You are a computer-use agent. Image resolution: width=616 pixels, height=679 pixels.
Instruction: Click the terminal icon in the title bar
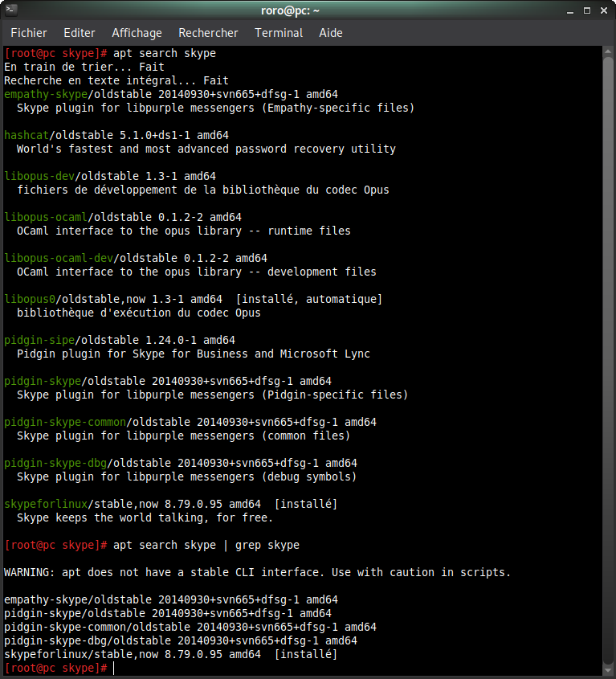coord(11,10)
